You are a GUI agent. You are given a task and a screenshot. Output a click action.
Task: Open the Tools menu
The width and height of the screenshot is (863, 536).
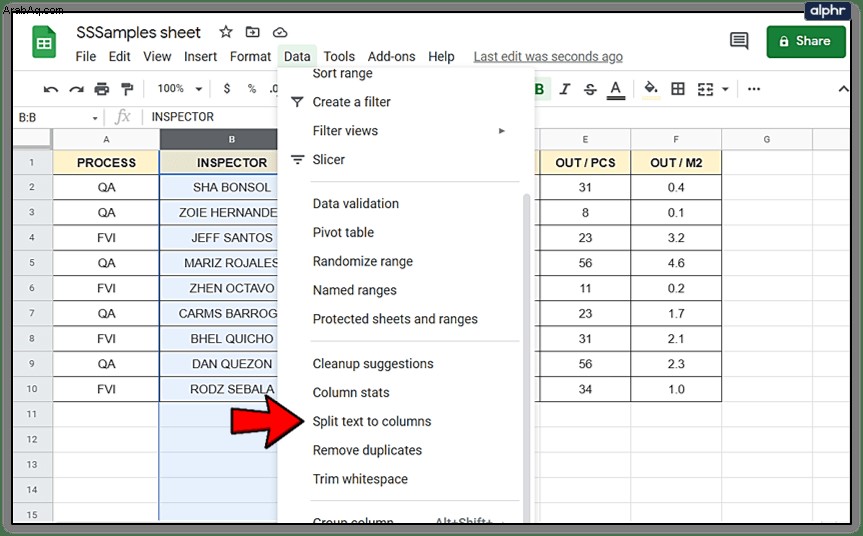[x=339, y=57]
